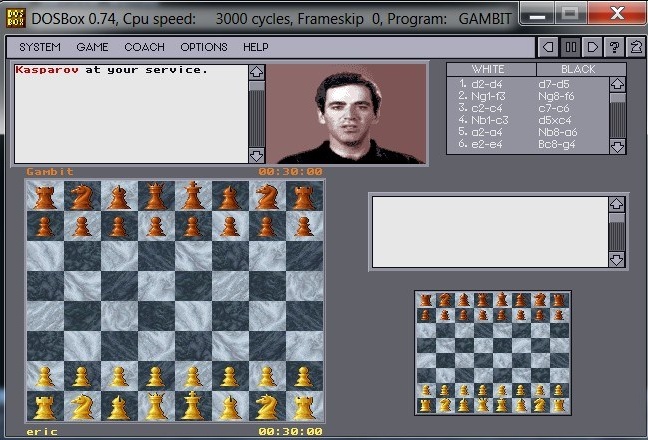This screenshot has height=440, width=648.
Task: Click the empty e4 square
Action: coord(193,316)
